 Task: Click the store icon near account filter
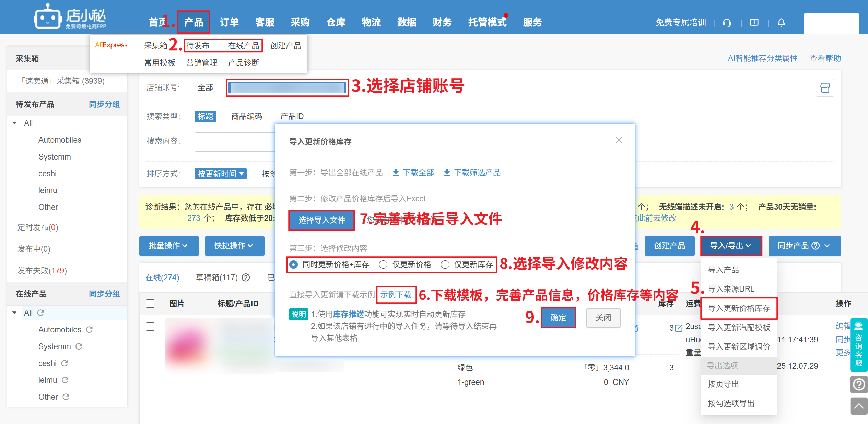click(825, 88)
